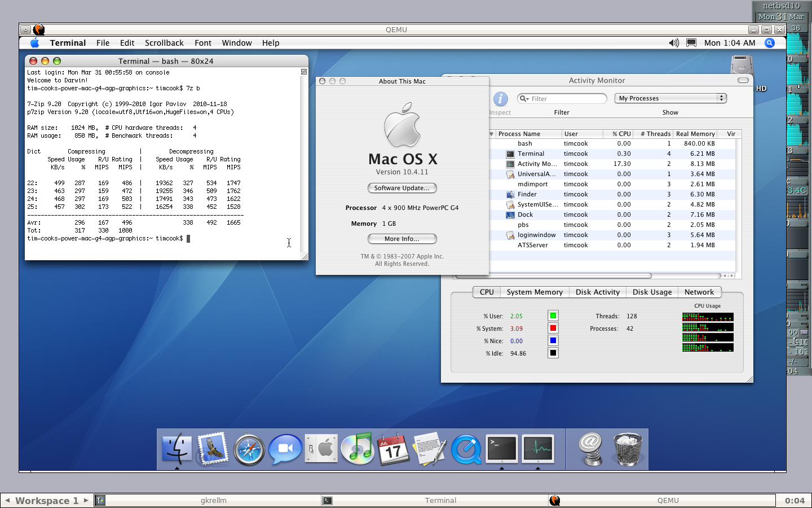Open System Preferences from the Dock

[321, 449]
